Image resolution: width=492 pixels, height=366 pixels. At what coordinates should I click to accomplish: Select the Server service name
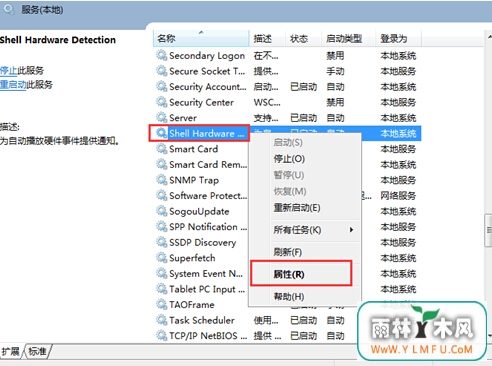click(x=183, y=118)
